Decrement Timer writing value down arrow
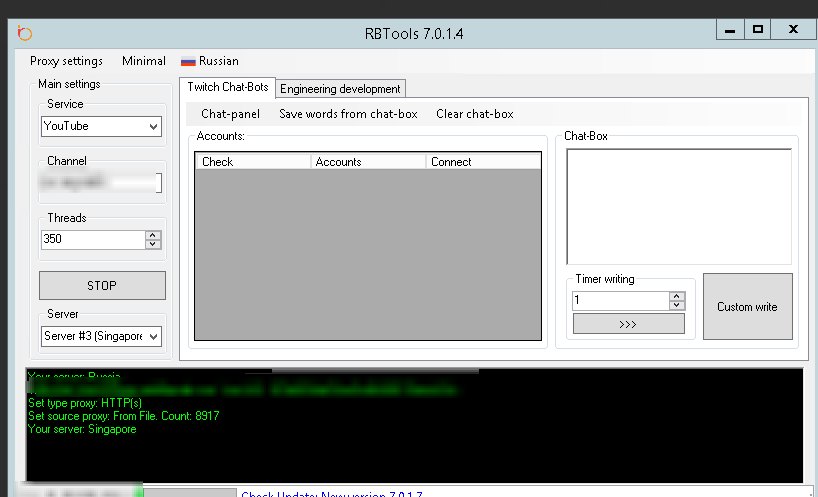Image resolution: width=818 pixels, height=497 pixels. point(677,305)
